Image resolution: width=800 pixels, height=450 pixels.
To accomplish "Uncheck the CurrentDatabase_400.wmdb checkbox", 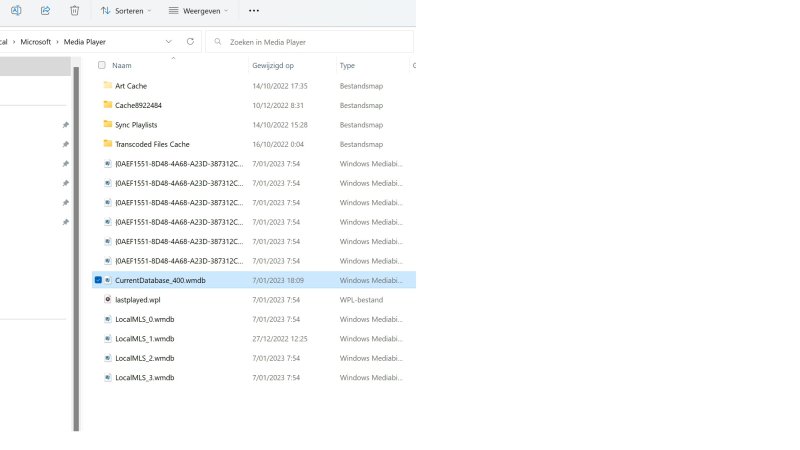I will click(97, 280).
